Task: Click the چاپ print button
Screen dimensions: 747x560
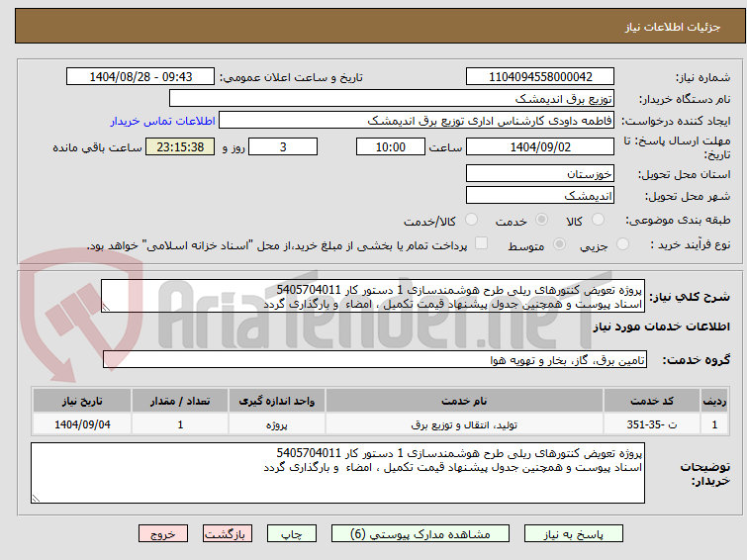Action: coord(292,534)
